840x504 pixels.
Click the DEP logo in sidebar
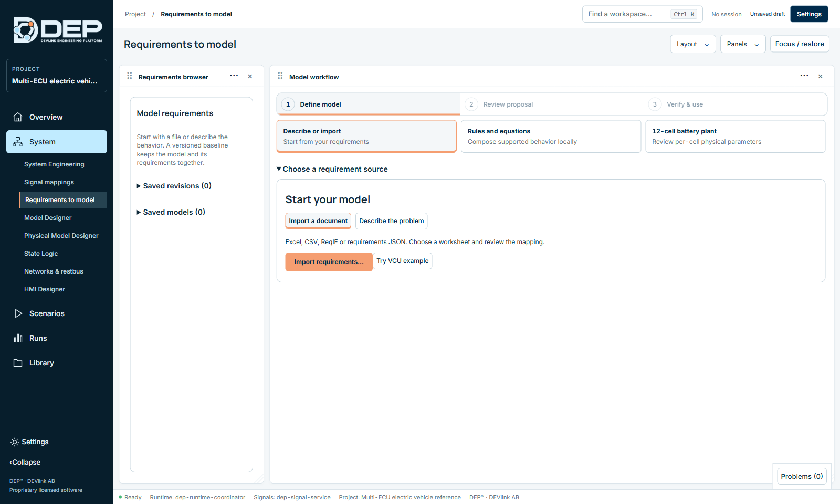(x=57, y=30)
